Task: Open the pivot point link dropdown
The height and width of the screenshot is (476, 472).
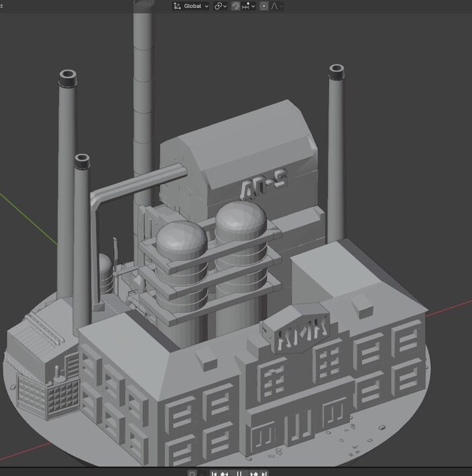Action: click(220, 6)
